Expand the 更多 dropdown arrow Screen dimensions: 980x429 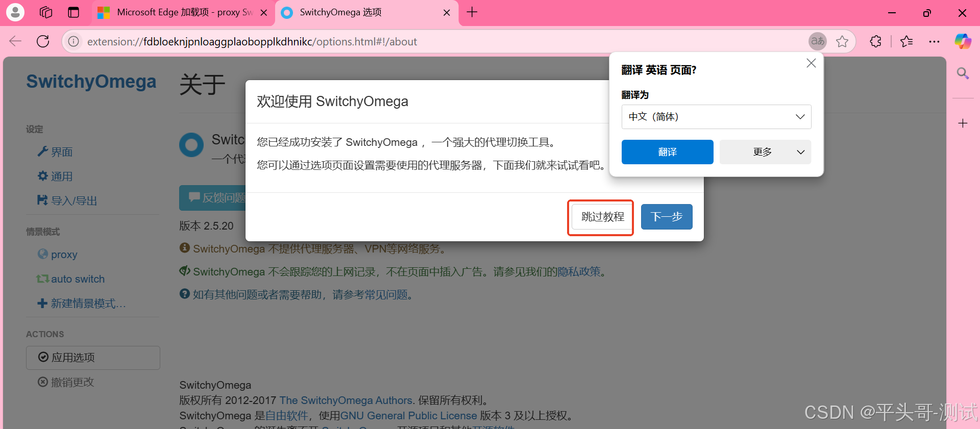point(801,152)
